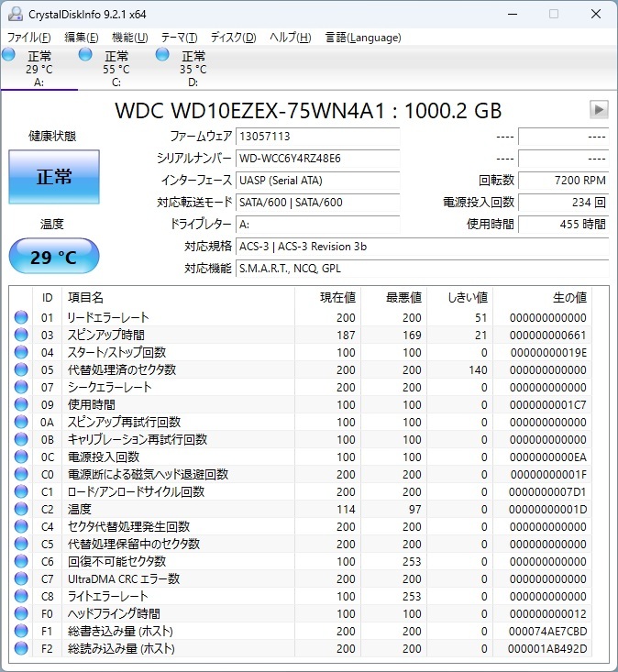The image size is (618, 672).
Task: Click the 最悪値 column header
Action: pyautogui.click(x=394, y=297)
